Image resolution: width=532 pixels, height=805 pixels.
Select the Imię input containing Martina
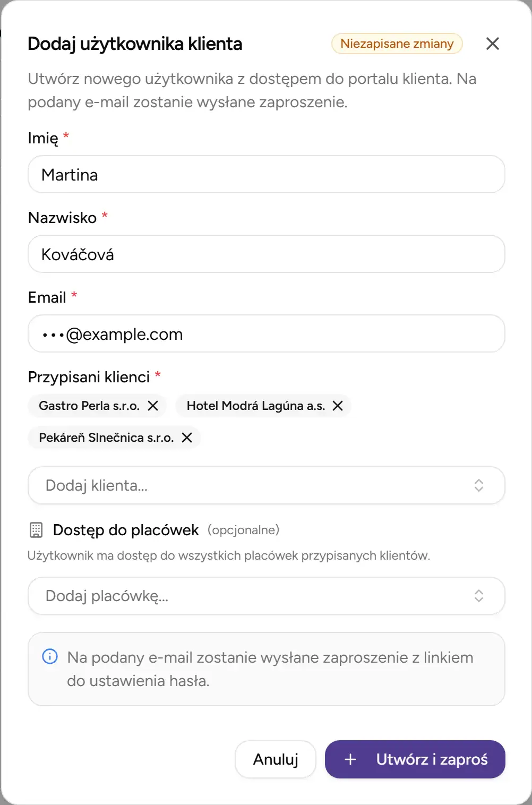pyautogui.click(x=265, y=174)
